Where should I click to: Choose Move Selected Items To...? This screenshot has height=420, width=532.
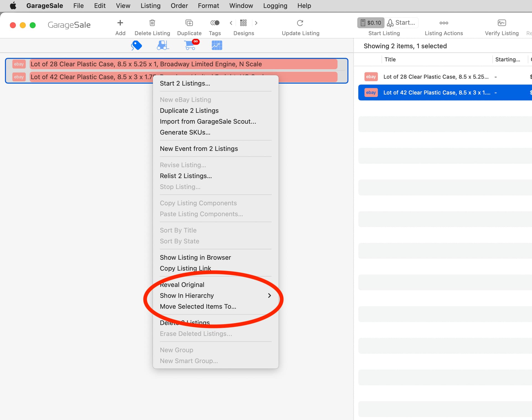216,306
